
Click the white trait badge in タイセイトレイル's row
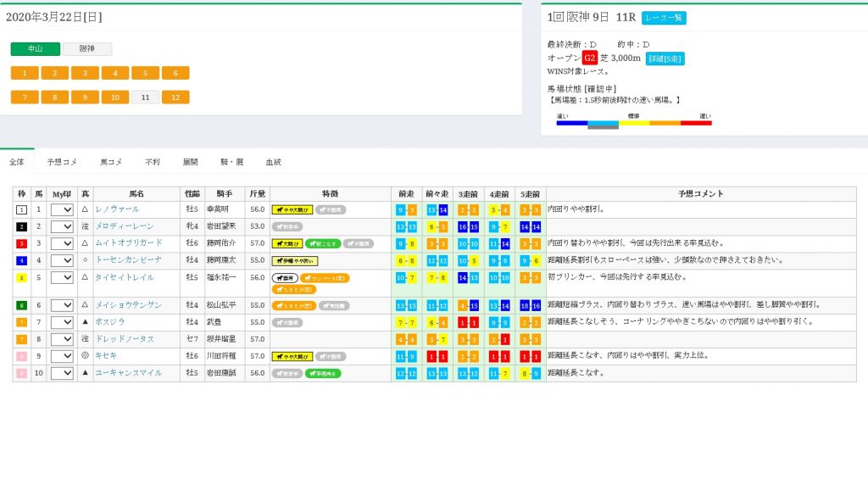(285, 277)
